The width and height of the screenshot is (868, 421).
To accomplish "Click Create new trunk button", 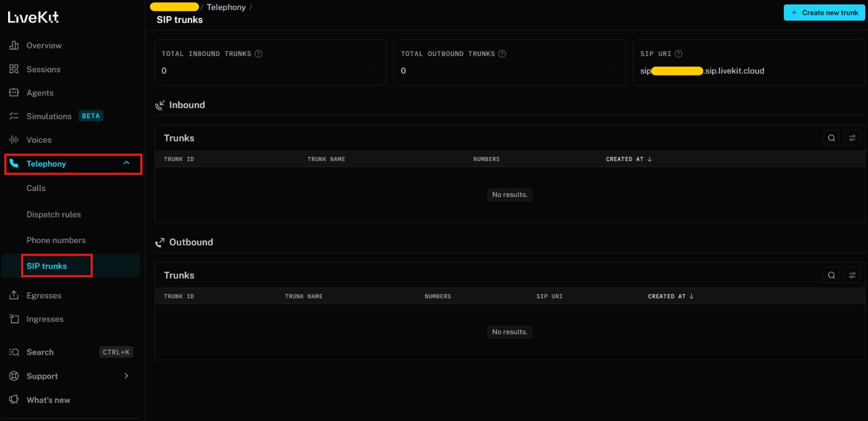I will point(824,12).
